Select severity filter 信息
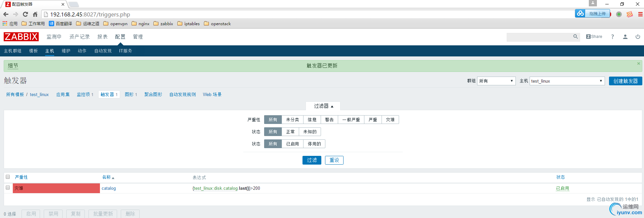Screen dimensions: 644x218 pyautogui.click(x=312, y=120)
